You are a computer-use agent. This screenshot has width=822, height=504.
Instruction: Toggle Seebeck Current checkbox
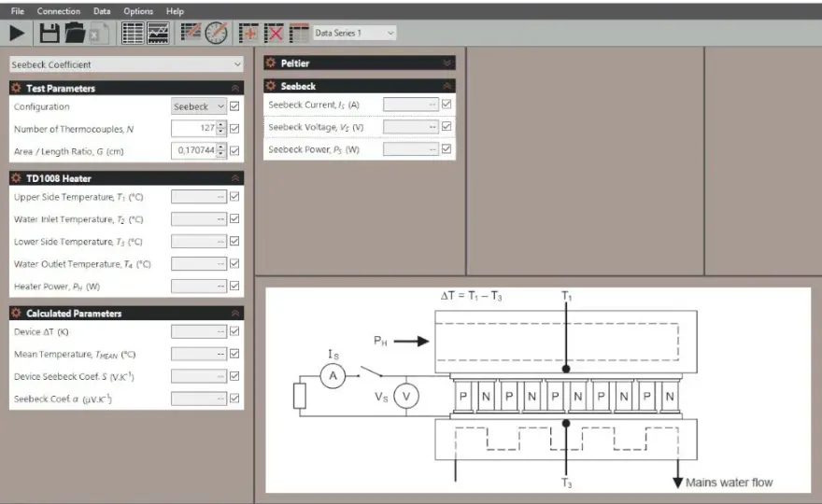pyautogui.click(x=446, y=104)
